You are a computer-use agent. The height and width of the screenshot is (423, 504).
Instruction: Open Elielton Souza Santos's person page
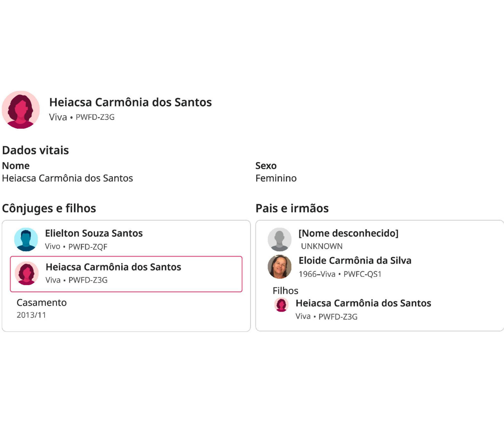tap(94, 233)
